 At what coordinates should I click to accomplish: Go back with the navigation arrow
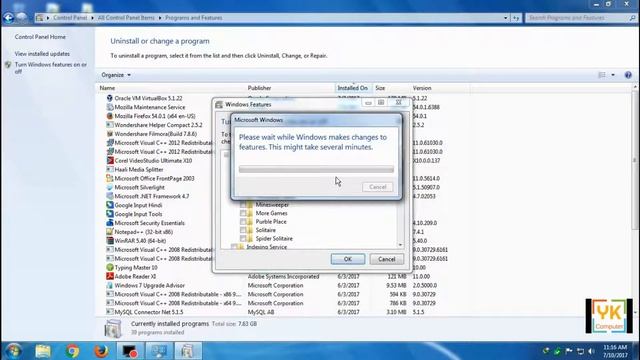coord(8,18)
